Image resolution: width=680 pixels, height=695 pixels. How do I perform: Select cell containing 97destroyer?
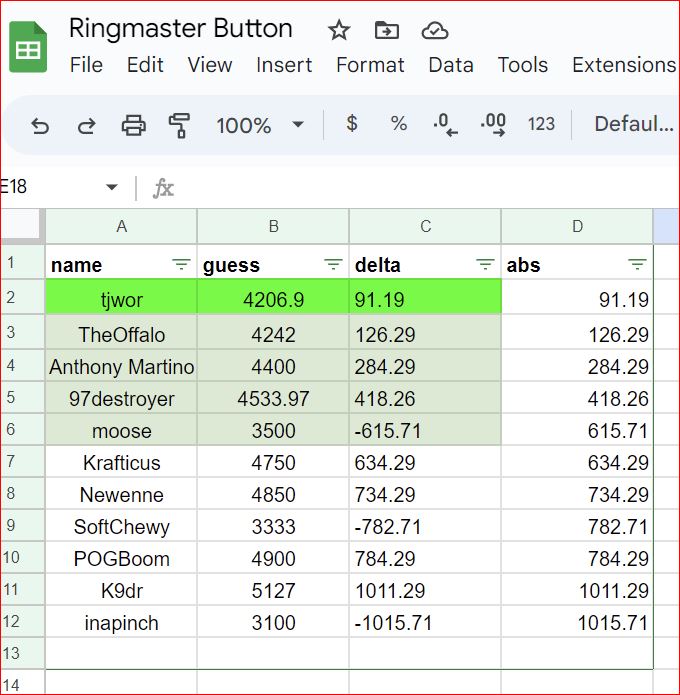tap(121, 398)
